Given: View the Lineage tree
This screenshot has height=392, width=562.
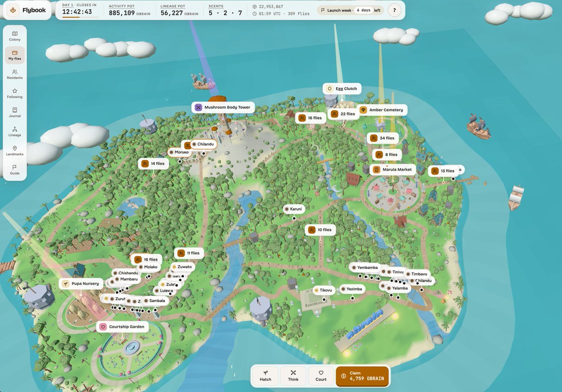Looking at the screenshot, I should coord(15,131).
